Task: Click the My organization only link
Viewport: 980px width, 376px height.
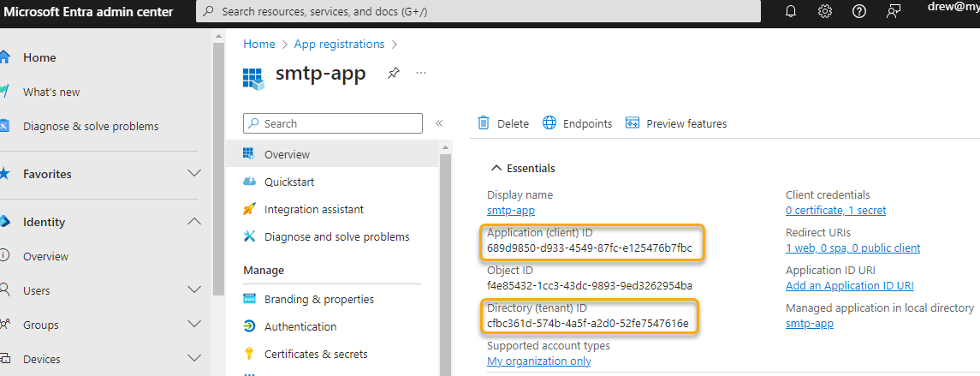Action: click(538, 361)
